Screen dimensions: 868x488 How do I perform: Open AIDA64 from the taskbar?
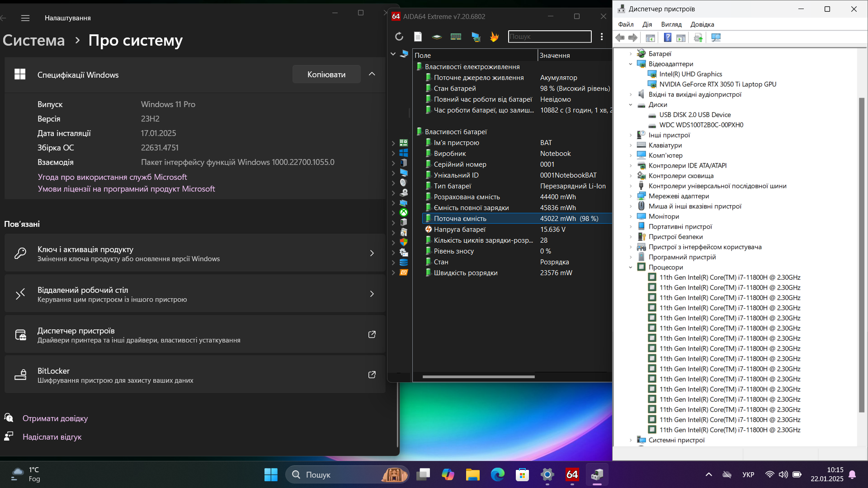point(572,474)
